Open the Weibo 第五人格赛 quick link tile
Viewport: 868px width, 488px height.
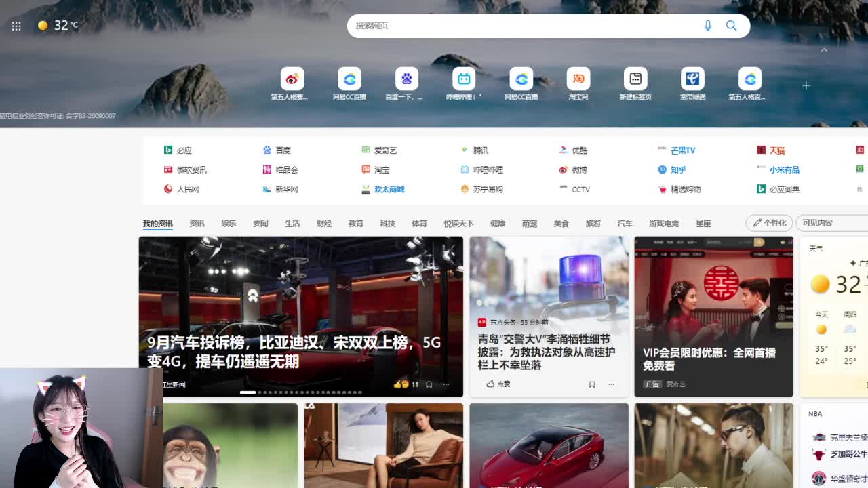[290, 85]
